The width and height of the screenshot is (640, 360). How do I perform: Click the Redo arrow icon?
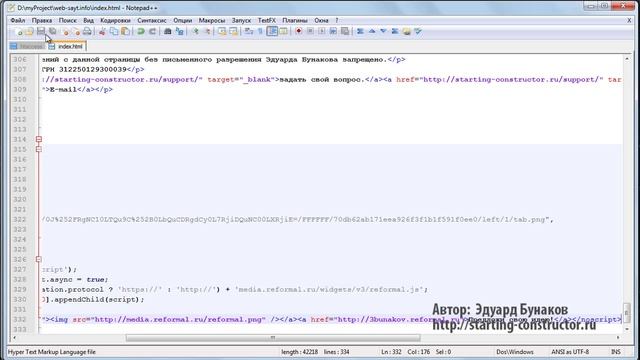pyautogui.click(x=152, y=31)
